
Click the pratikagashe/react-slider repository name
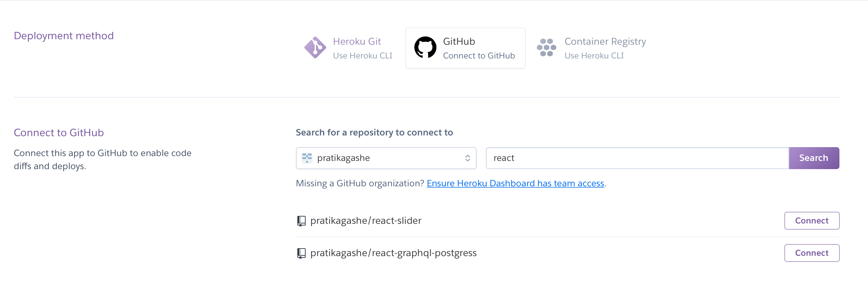click(x=366, y=220)
